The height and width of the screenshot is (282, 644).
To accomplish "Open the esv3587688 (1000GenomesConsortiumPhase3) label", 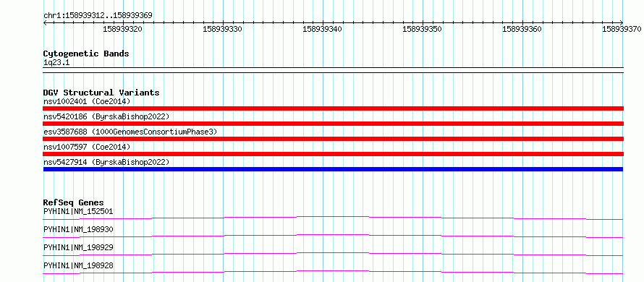I will 130,132.
